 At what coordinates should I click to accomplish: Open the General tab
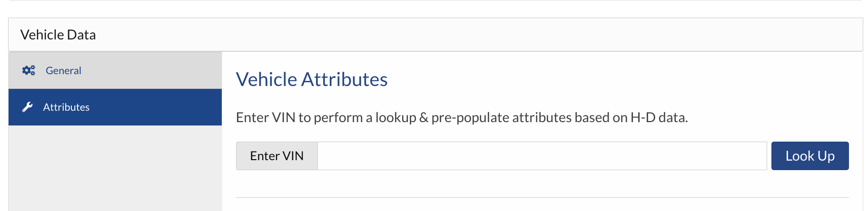[63, 70]
